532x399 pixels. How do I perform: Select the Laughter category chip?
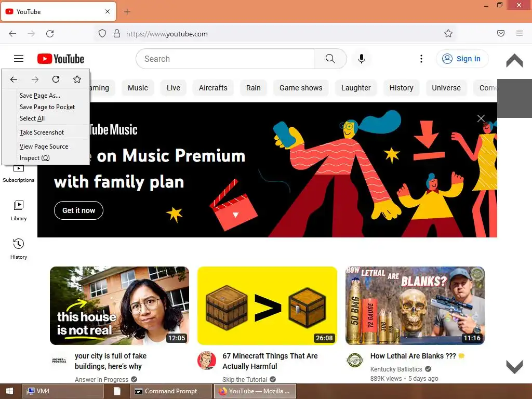(x=356, y=88)
